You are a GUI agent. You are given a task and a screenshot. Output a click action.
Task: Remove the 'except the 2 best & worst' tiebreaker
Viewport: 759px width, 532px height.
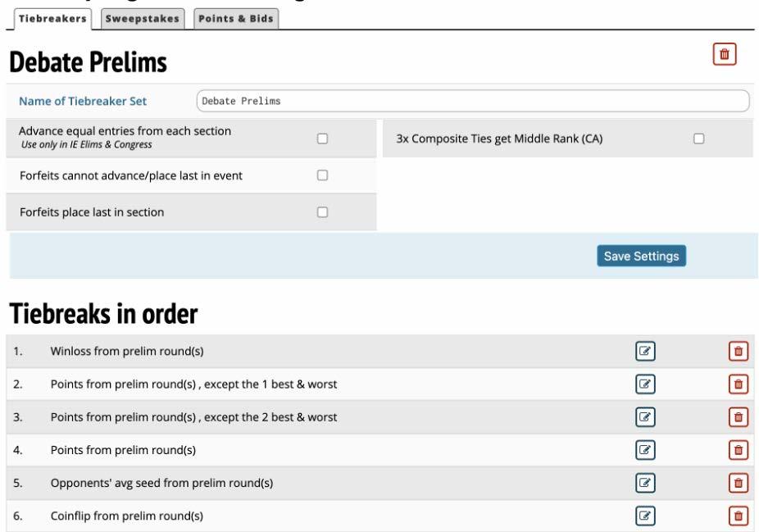739,416
